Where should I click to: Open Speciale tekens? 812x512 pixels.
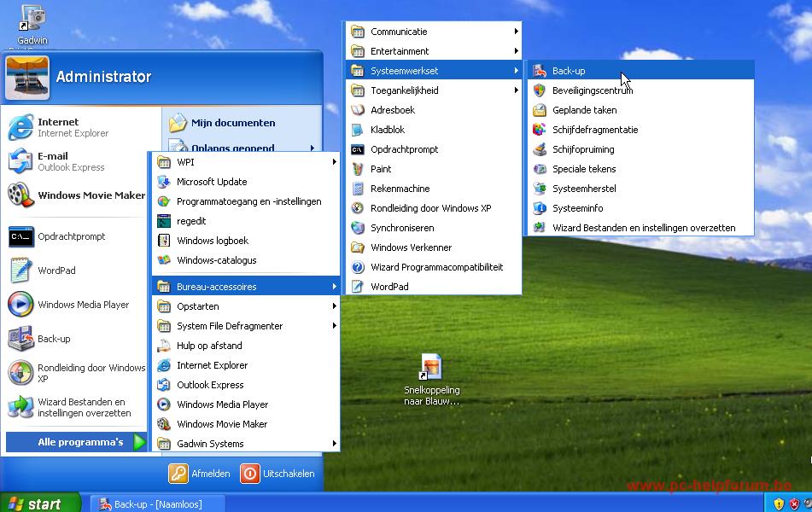(x=640, y=169)
